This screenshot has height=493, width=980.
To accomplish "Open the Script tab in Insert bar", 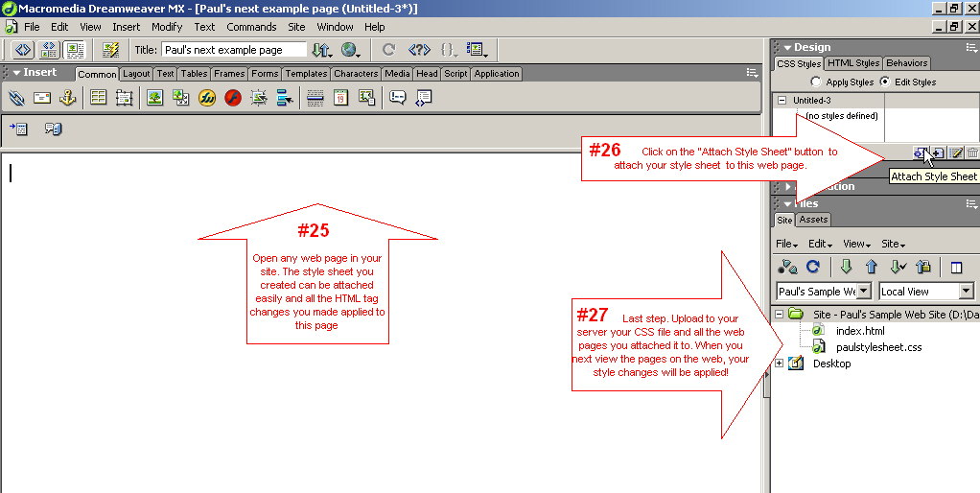I will [455, 74].
